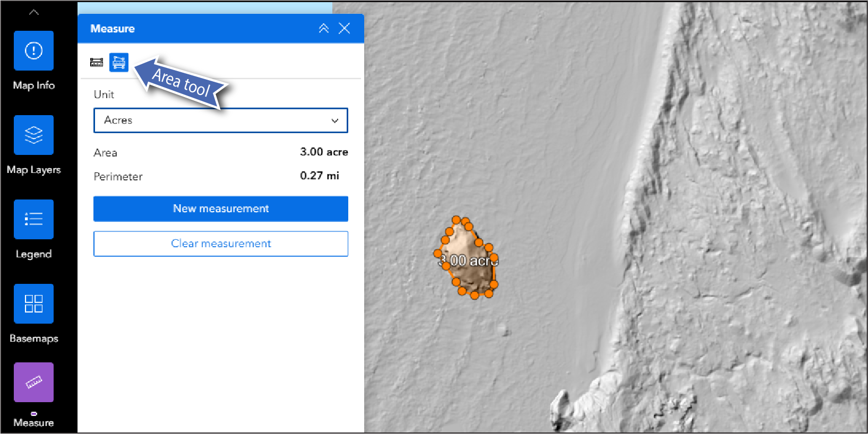Click the Measure panel title
Screen dimensions: 868x434
(x=113, y=29)
